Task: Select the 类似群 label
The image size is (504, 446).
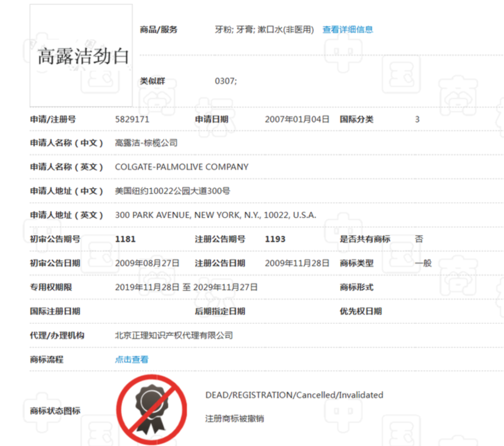Action: click(x=152, y=81)
